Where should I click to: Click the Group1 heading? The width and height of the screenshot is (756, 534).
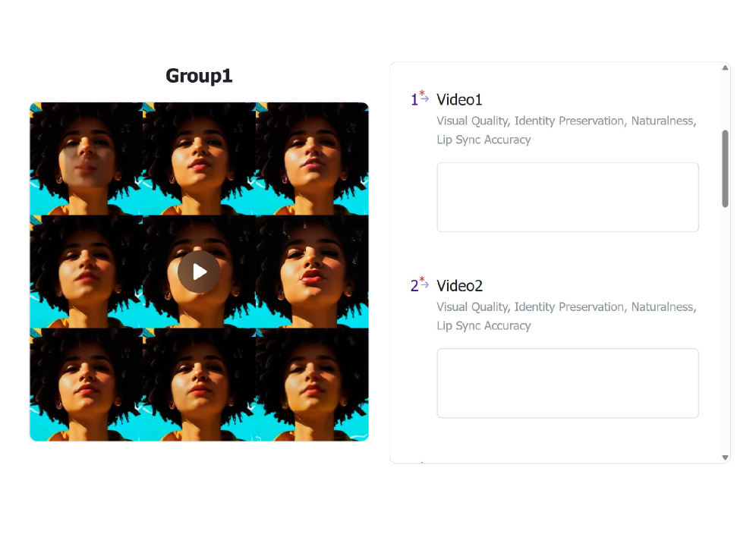coord(199,76)
